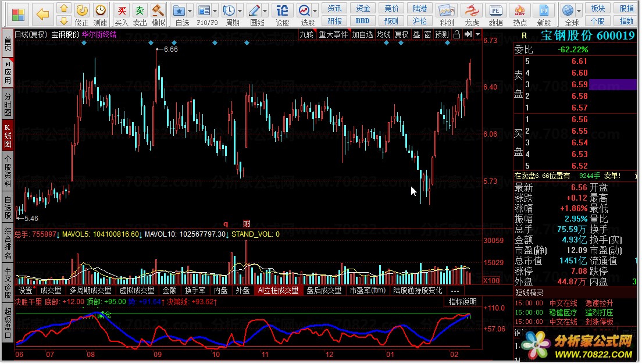Image resolution: width=642 pixels, height=364 pixels.
Task: Select the 陆股通持股变化 indicator tab
Action: [x=418, y=291]
